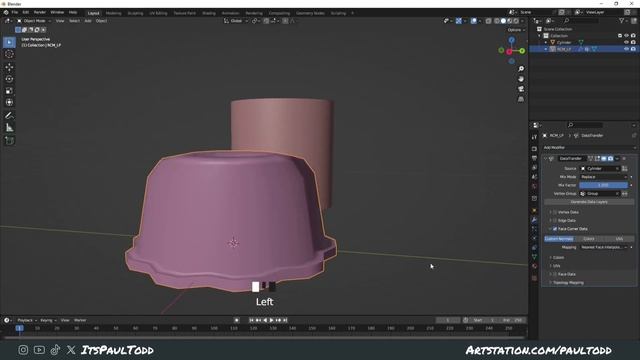Expand the UVs subpanel
Image resolution: width=640 pixels, height=360 pixels.
point(557,266)
